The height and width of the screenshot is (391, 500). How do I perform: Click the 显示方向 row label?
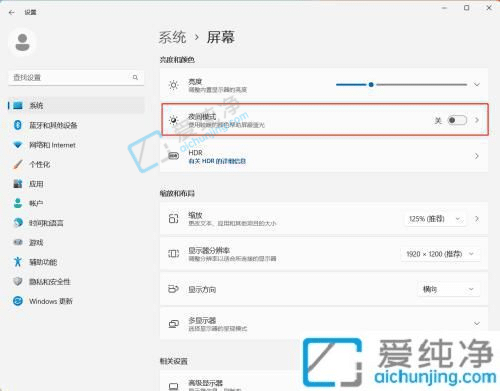click(x=202, y=289)
